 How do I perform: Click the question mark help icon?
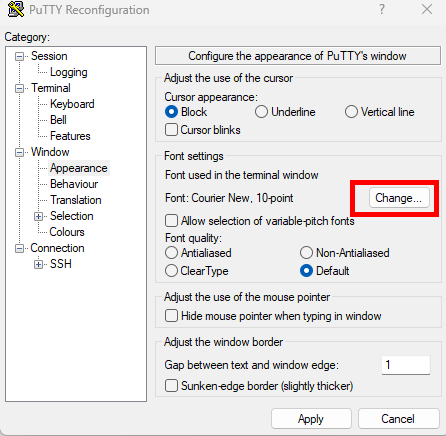coord(382,9)
